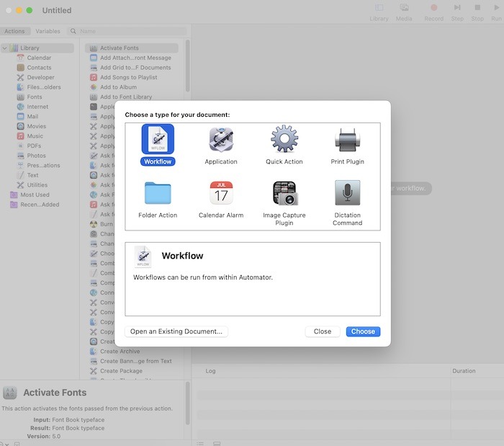Click the actions list scrollbar
The image size is (504, 446).
tap(187, 66)
